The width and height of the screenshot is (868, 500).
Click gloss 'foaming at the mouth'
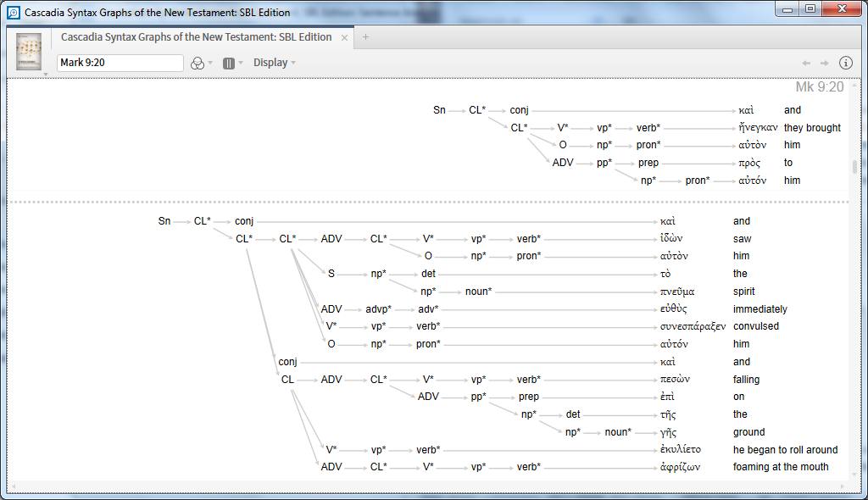[781, 467]
